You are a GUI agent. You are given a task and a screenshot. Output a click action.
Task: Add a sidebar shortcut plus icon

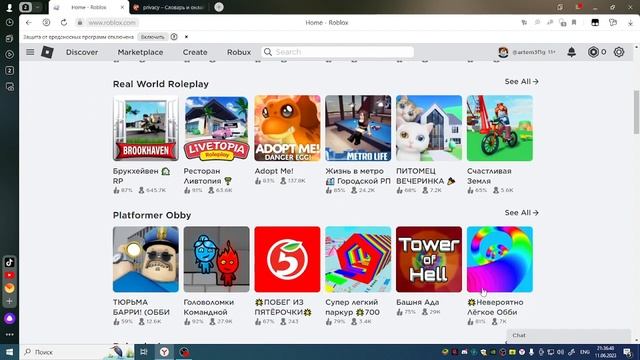[9, 301]
